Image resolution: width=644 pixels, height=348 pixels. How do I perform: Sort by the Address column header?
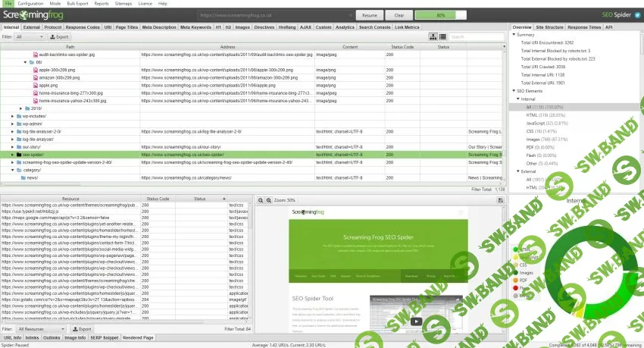[x=227, y=47]
